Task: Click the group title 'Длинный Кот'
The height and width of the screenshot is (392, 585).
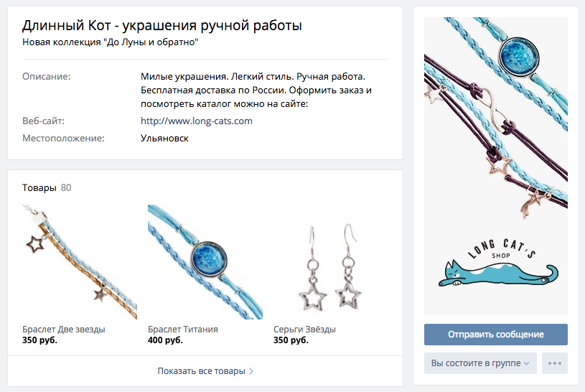Action: point(67,26)
